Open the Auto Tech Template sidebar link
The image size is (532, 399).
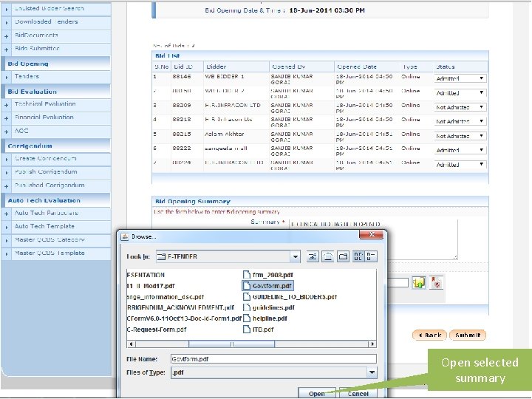[44, 226]
